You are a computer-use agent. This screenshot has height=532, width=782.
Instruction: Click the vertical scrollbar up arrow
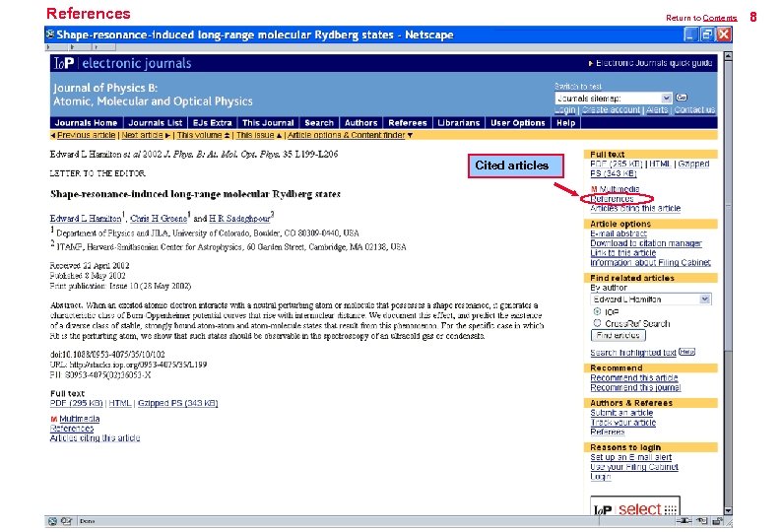point(728,56)
